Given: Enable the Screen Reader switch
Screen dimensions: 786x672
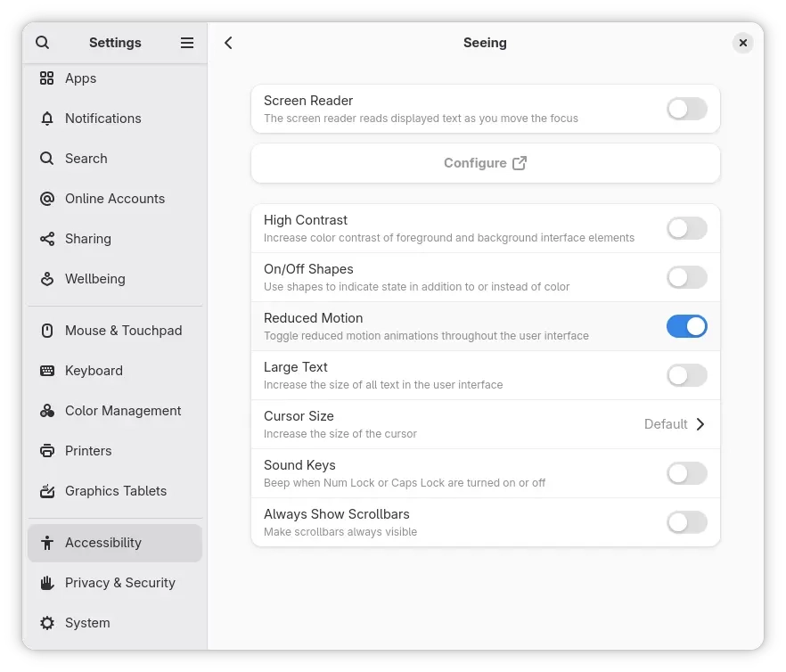Looking at the screenshot, I should [686, 109].
